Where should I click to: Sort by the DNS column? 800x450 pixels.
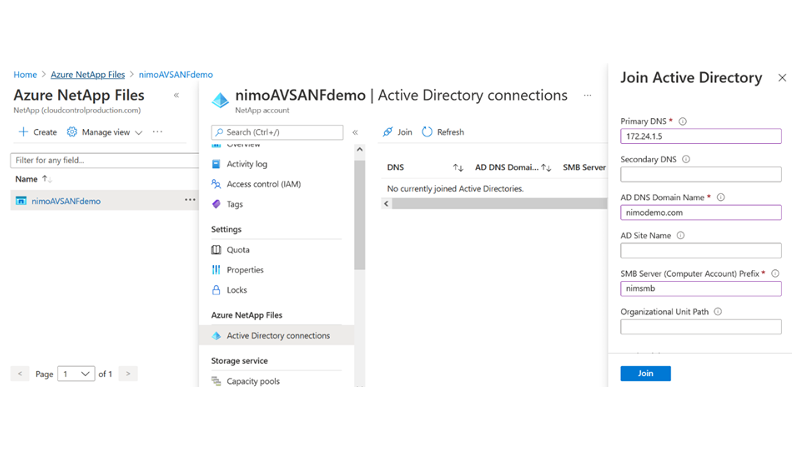click(x=458, y=168)
